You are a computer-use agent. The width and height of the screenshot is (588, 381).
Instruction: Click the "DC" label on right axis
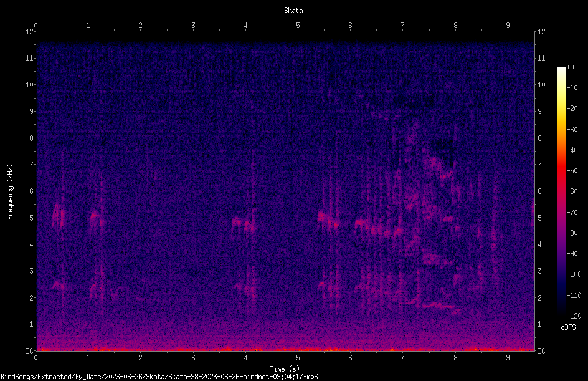click(541, 350)
